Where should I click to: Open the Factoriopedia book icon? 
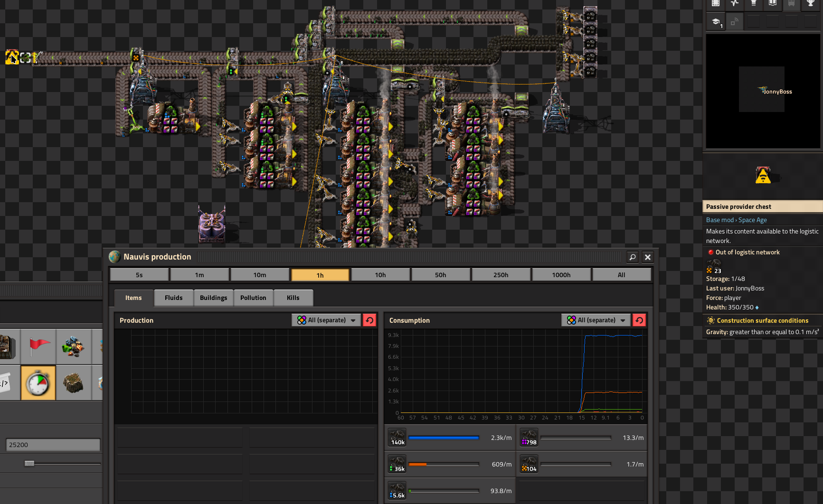click(773, 4)
